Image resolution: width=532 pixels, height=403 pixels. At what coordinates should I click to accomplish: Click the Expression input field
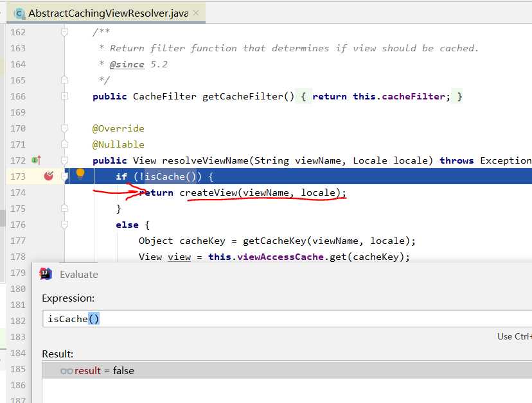pyautogui.click(x=283, y=319)
